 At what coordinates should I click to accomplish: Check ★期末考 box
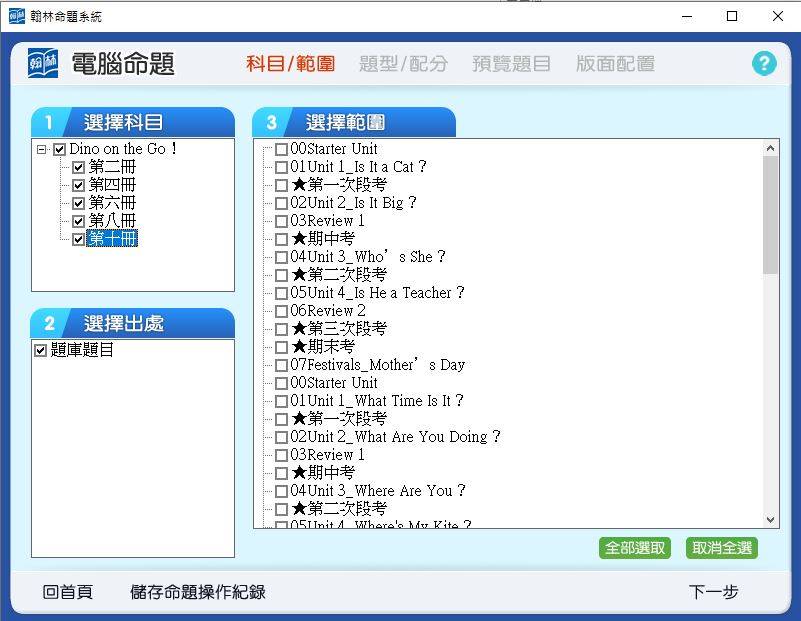pyautogui.click(x=281, y=347)
